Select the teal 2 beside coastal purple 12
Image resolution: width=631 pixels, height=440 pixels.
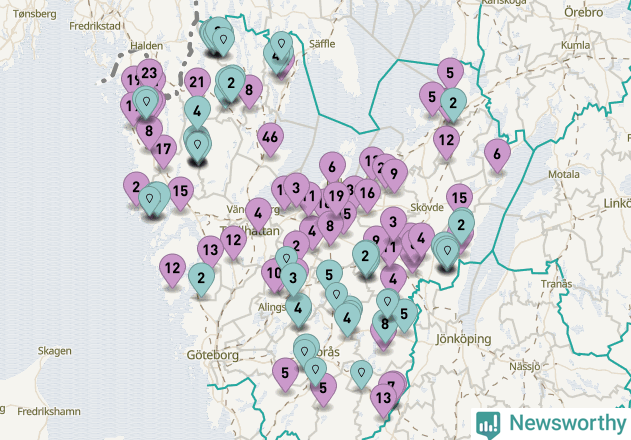pyautogui.click(x=201, y=279)
